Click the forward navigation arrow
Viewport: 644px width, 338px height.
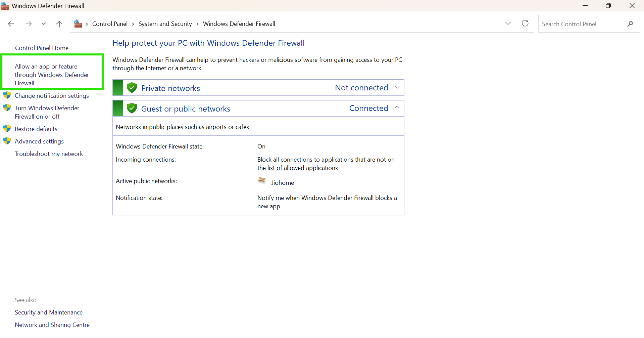point(29,24)
